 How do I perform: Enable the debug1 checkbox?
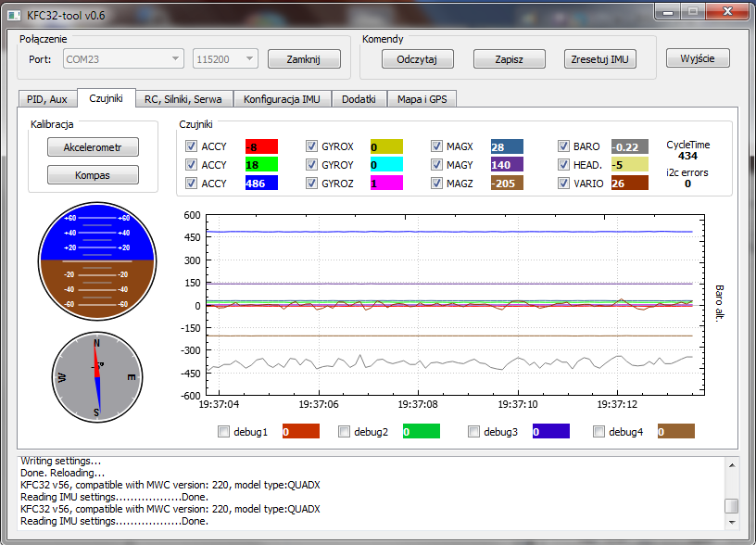point(223,432)
